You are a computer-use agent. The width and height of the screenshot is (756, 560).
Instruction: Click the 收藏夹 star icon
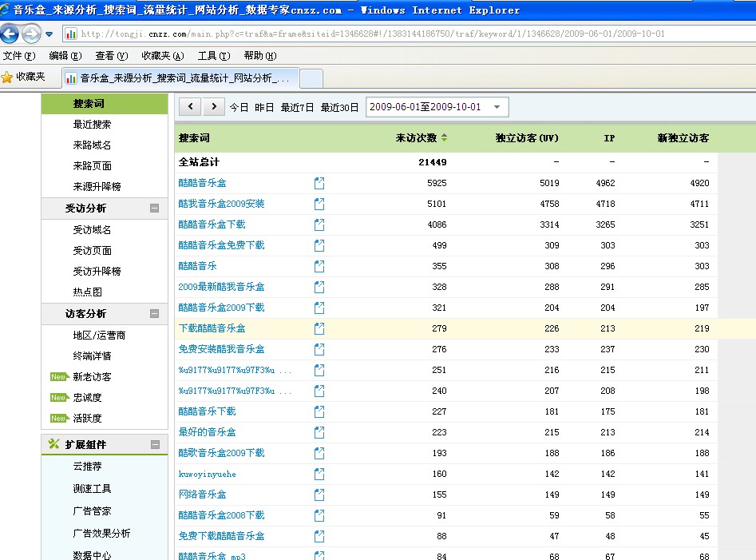pyautogui.click(x=6, y=77)
